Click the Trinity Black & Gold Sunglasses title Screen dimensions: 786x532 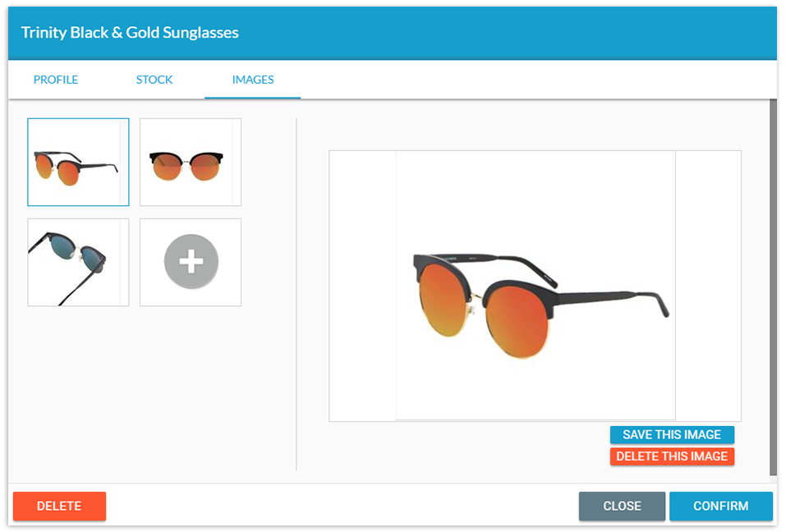130,33
